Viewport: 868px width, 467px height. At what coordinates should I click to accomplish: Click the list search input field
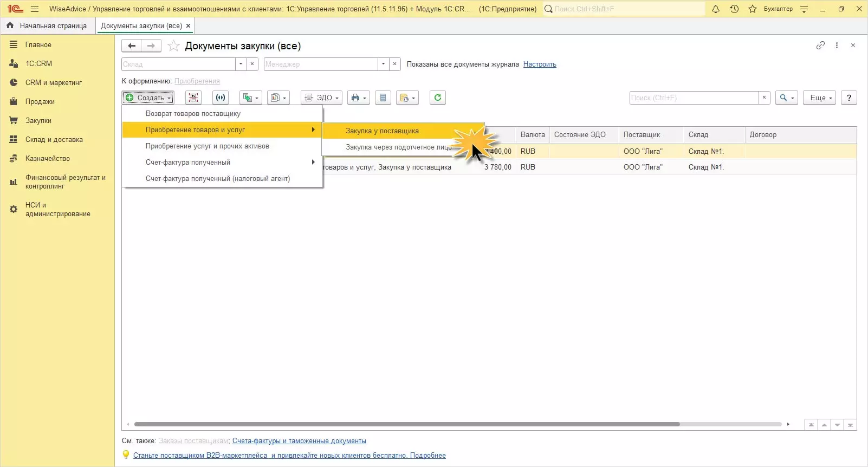(694, 98)
